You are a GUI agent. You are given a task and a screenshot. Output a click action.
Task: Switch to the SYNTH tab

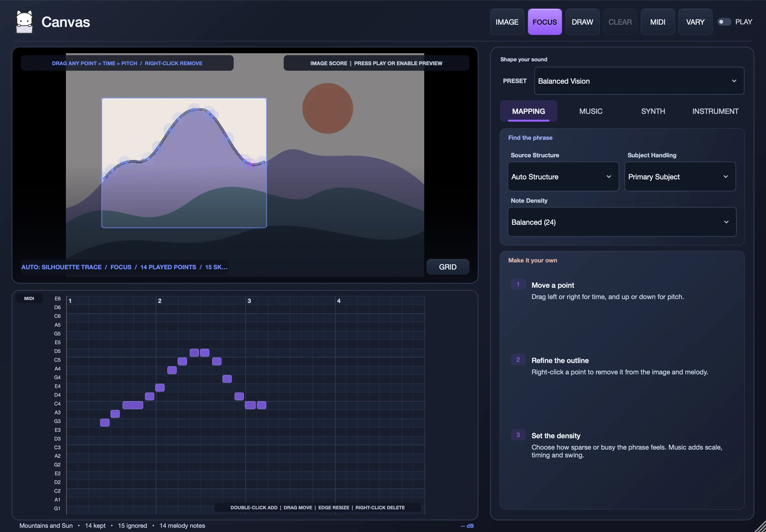click(x=653, y=111)
